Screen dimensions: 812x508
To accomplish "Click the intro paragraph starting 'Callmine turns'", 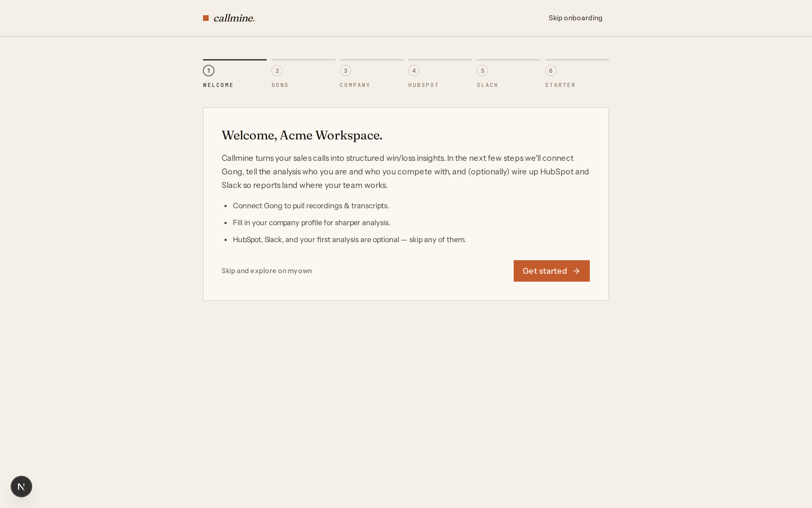I will (405, 172).
